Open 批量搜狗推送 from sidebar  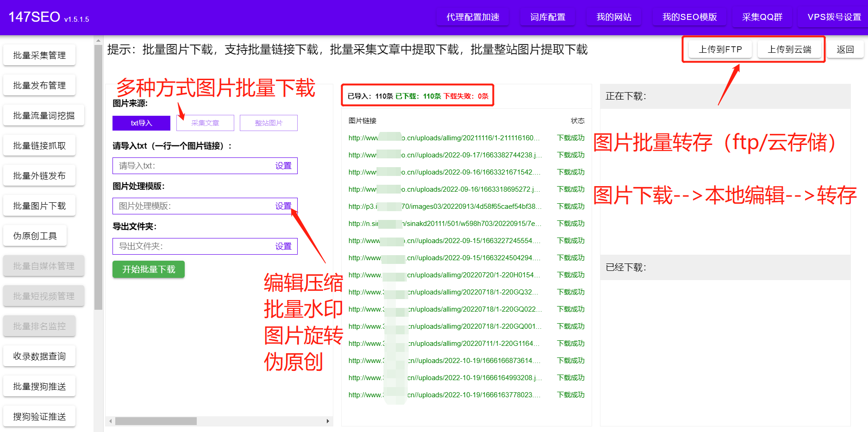(39, 387)
